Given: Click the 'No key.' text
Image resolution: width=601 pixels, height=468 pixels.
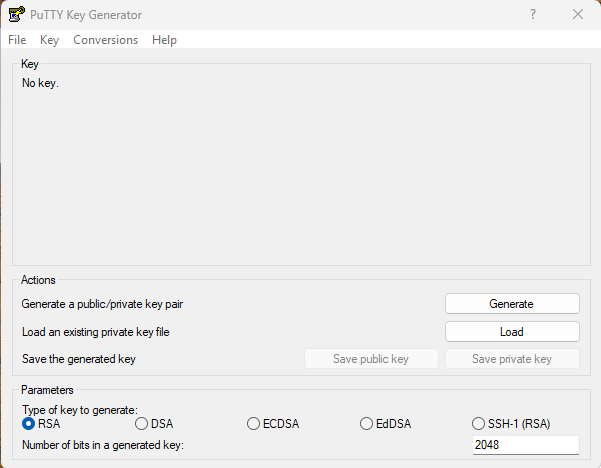Looking at the screenshot, I should [x=40, y=83].
